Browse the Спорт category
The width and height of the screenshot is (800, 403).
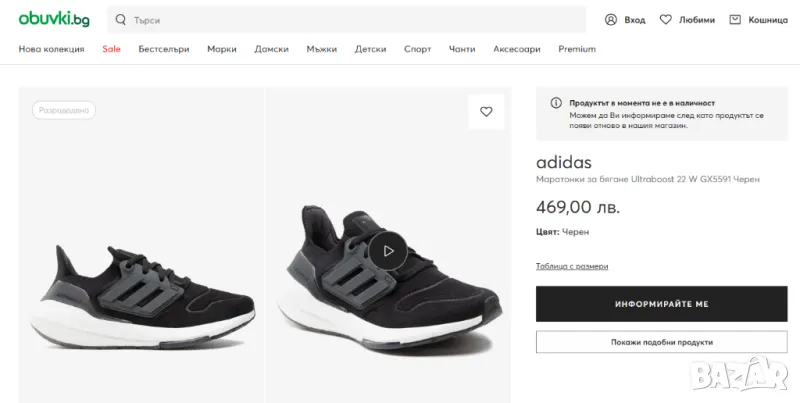coord(417,49)
